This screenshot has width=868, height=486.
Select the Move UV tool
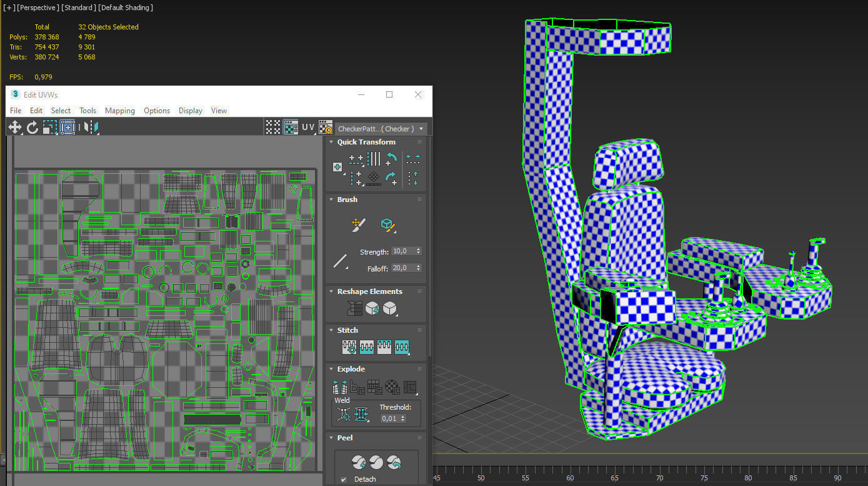pyautogui.click(x=15, y=128)
